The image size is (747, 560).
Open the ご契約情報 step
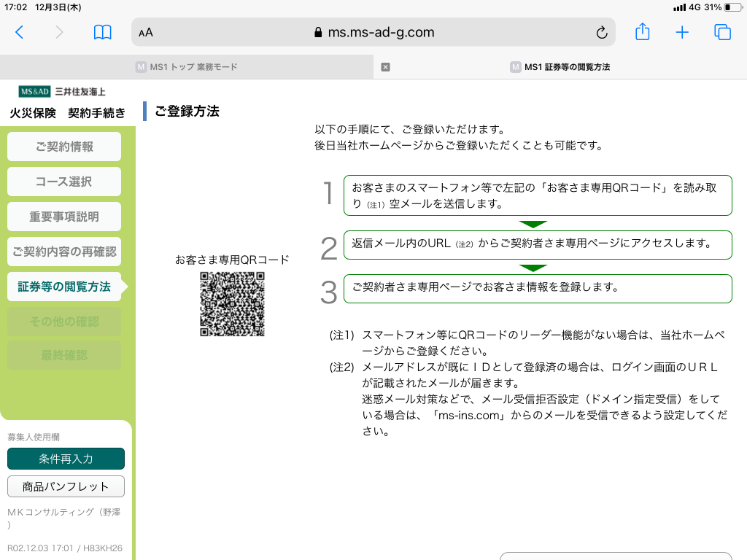tap(64, 147)
